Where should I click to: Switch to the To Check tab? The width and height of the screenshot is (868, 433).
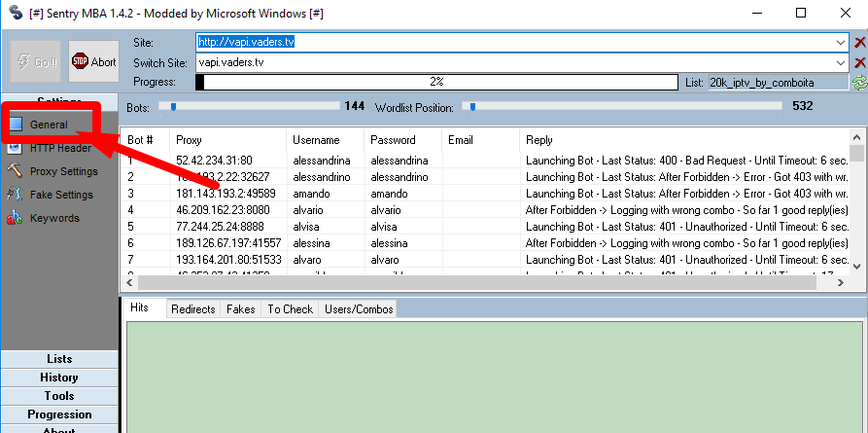point(290,309)
